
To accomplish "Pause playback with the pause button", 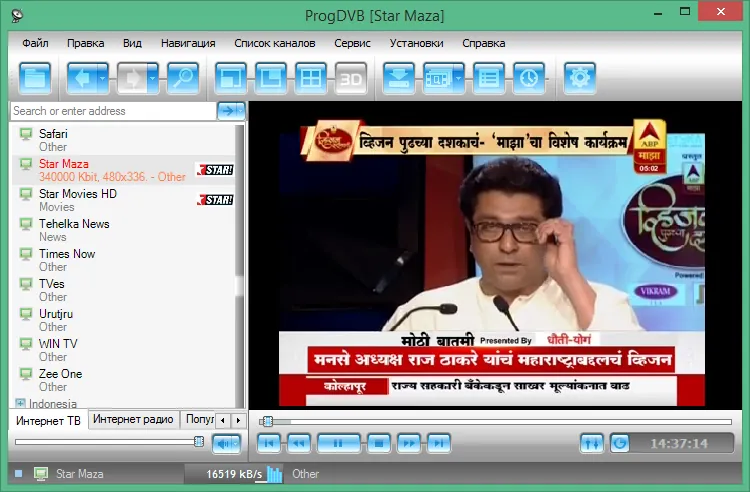I will tap(339, 443).
